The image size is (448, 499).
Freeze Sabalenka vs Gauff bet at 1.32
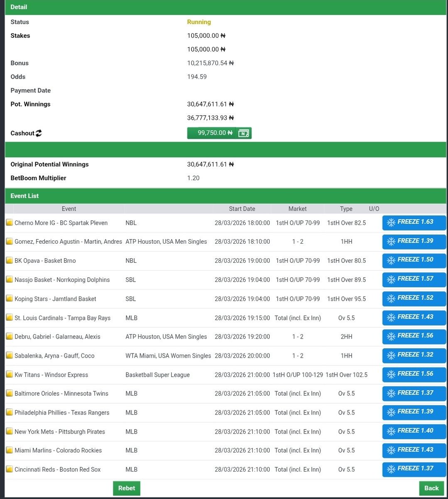[x=414, y=356]
